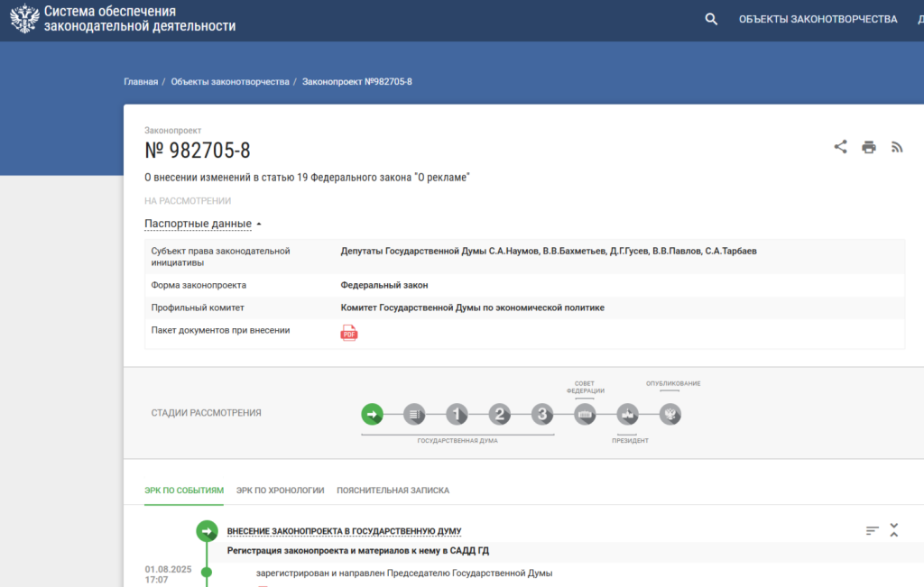The image size is (924, 587).
Task: Toggle collapse-all arrows in events list
Action: (893, 530)
